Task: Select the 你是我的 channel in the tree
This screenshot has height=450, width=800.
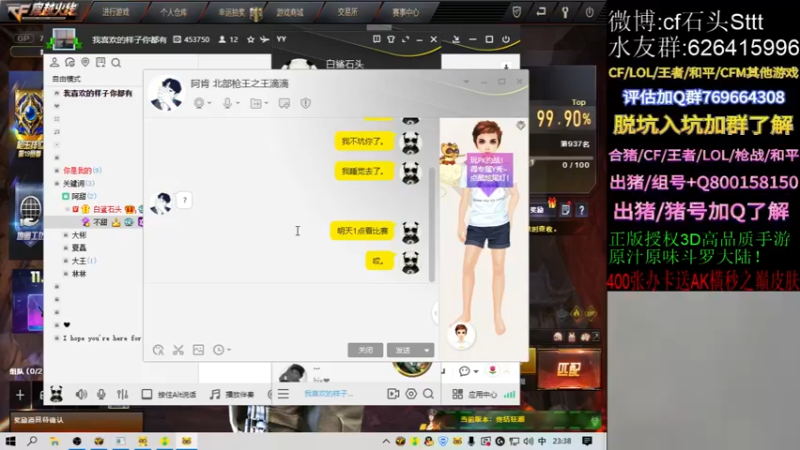Action: click(78, 170)
